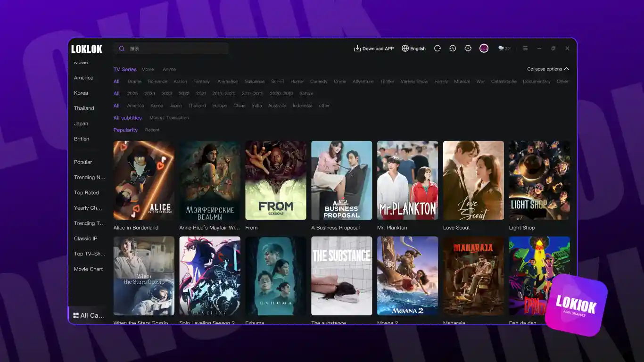Open the user profile avatar
Screen dimensions: 644x362
484,49
